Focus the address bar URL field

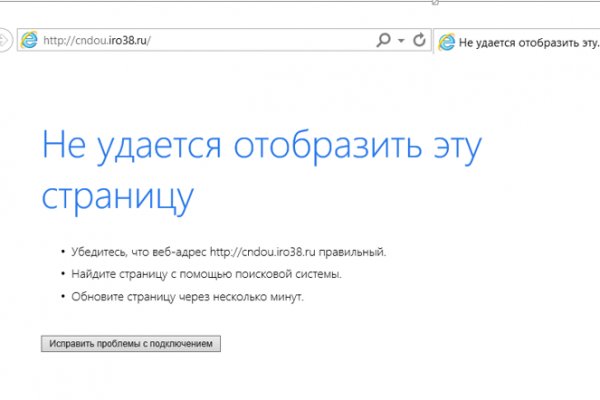(x=250, y=41)
